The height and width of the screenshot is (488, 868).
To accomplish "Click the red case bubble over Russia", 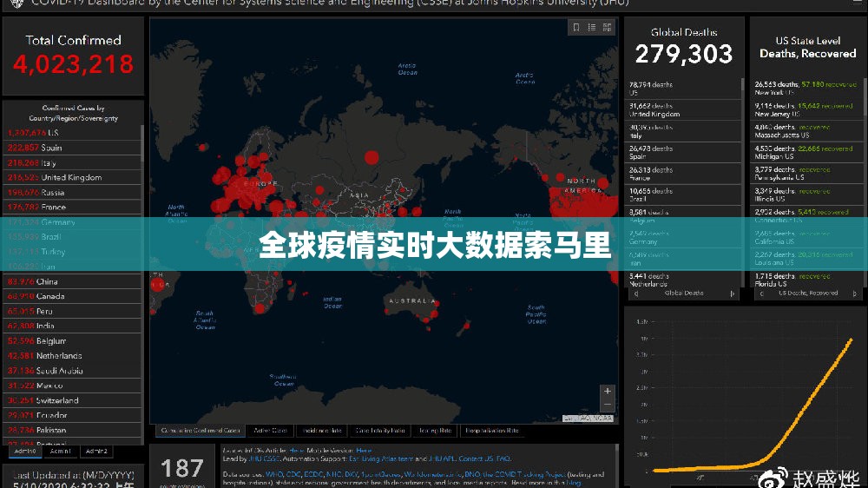I will click(372, 157).
